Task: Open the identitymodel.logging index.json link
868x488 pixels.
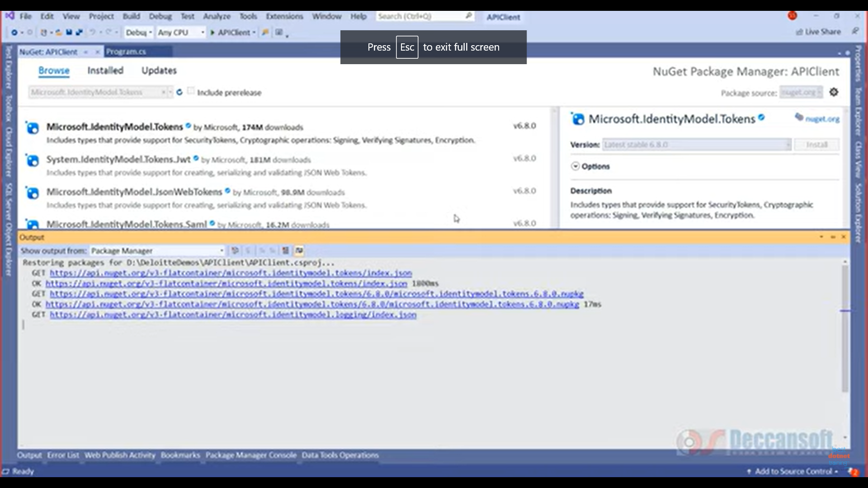Action: pos(233,315)
